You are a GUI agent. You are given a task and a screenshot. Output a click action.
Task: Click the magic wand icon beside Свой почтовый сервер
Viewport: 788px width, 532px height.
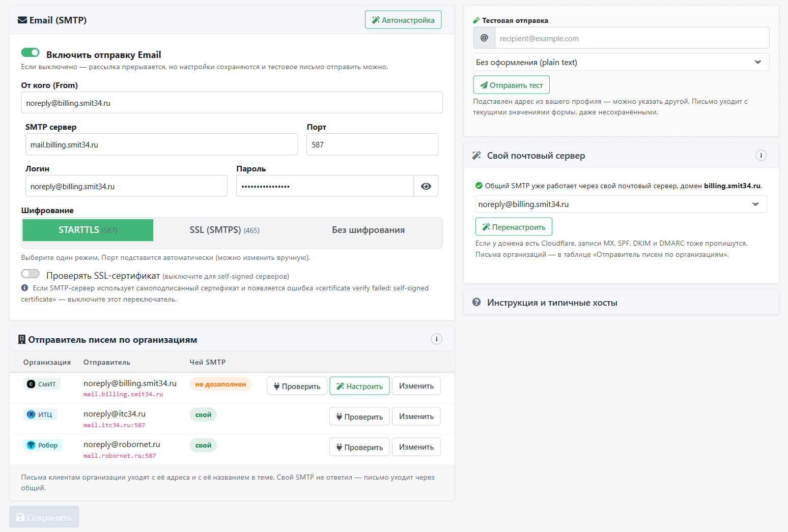click(476, 156)
